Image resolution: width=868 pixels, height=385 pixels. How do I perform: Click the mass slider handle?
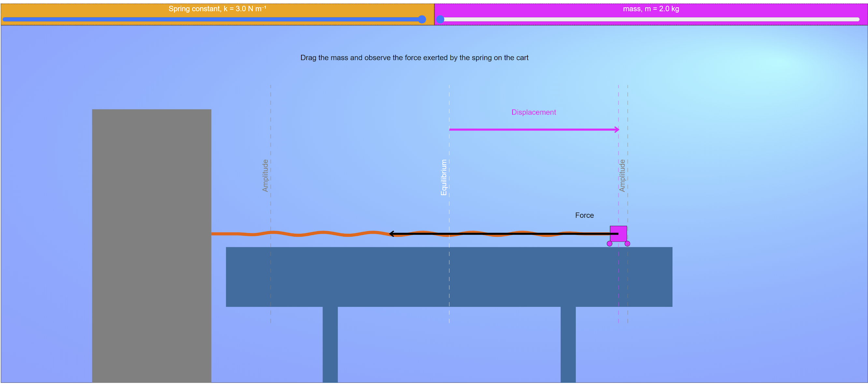440,20
